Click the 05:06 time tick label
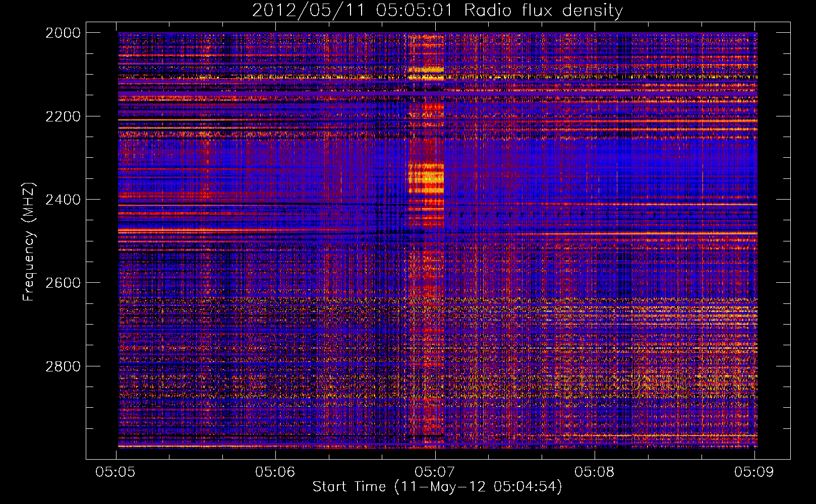816x504 pixels. point(275,472)
